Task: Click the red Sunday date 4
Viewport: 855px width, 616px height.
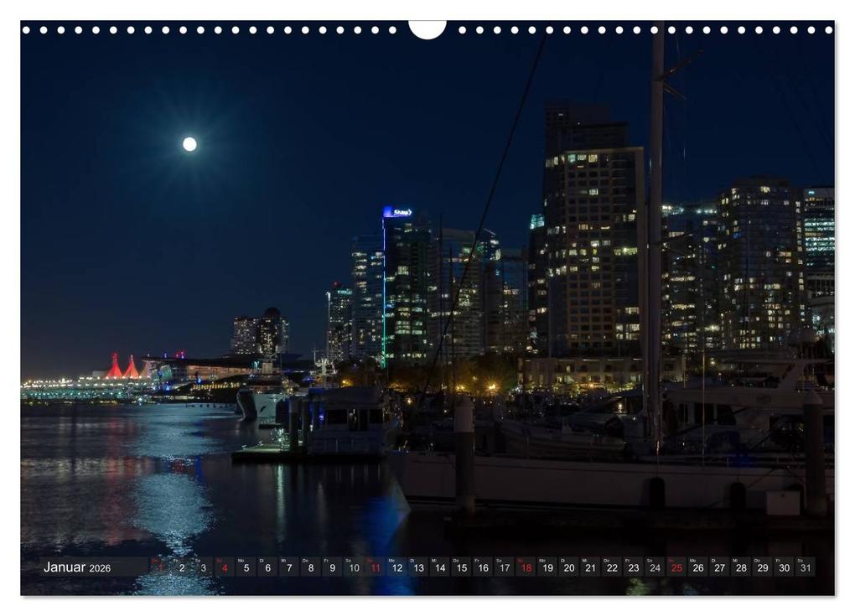Action: click(225, 567)
